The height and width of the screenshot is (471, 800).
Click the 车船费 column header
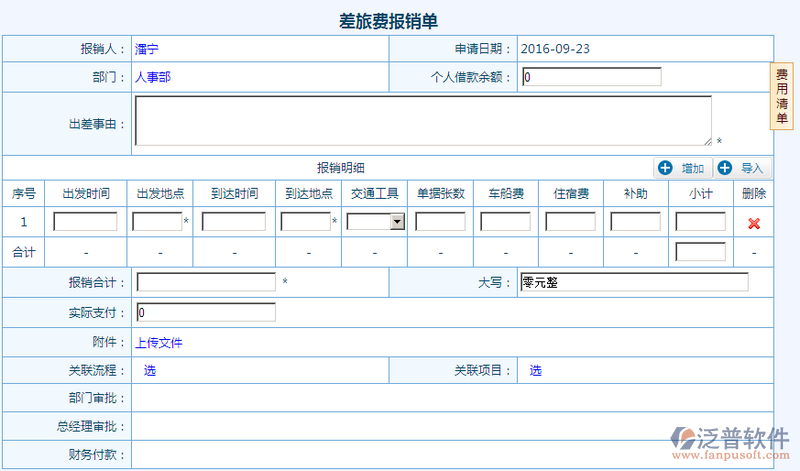click(x=506, y=193)
